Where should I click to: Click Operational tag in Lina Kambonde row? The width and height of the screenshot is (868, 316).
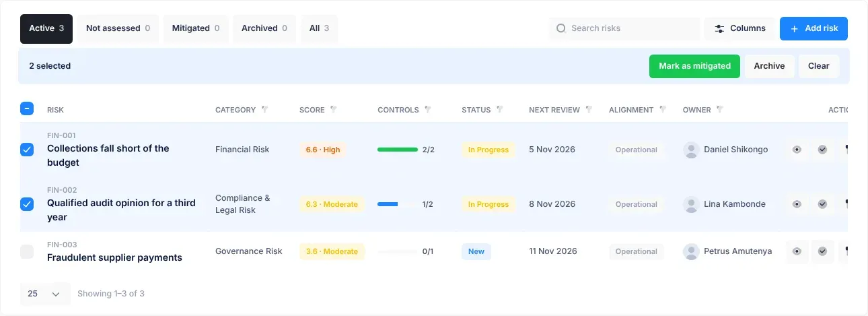tap(636, 204)
